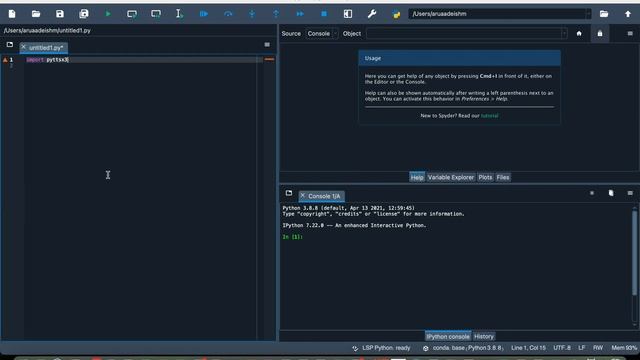Close the untitled1.py editor tab
Viewport: 640px width, 360px height.
23,47
